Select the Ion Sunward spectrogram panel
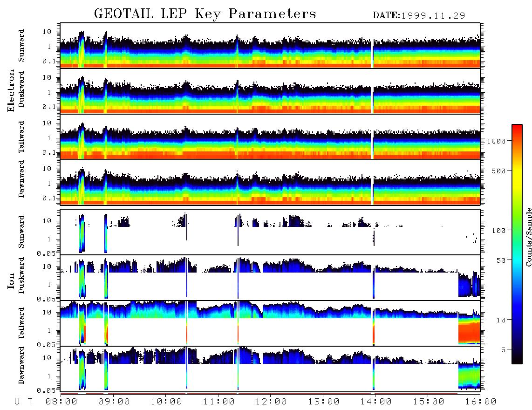Viewport: 532px width, 410px height. 270,232
